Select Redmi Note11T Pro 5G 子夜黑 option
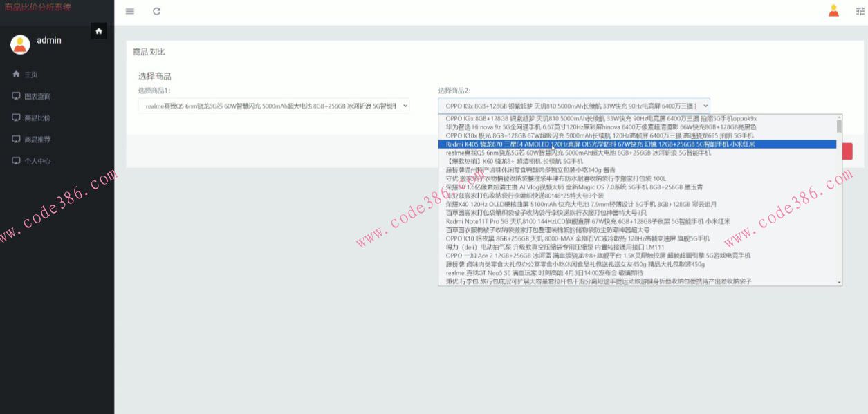This screenshot has height=414, width=868. point(637,221)
